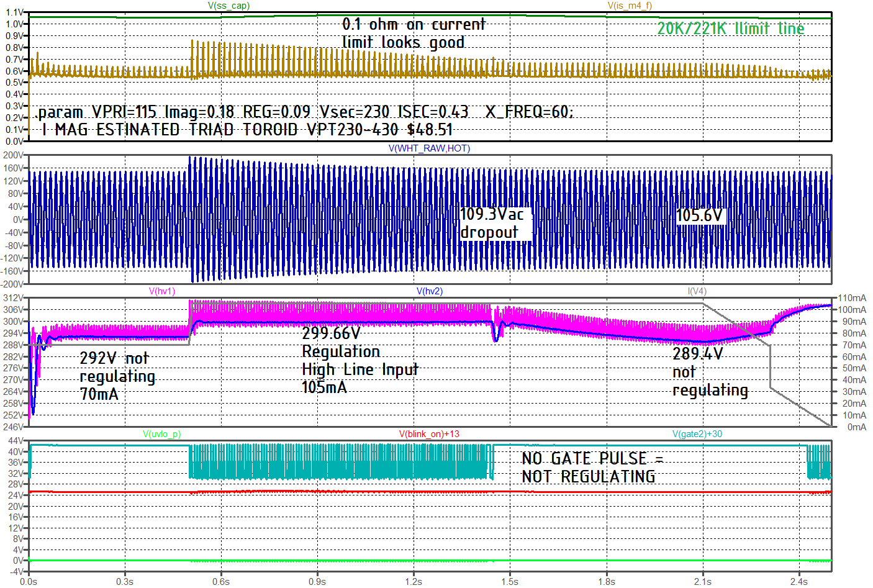Image resolution: width=873 pixels, height=588 pixels.
Task: Click the 'NO GATE PULSE = NOT REGULATING' note
Action: [593, 468]
